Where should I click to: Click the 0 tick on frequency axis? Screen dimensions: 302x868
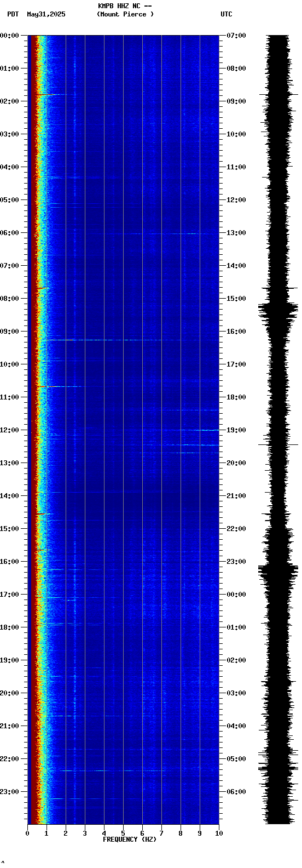27,833
